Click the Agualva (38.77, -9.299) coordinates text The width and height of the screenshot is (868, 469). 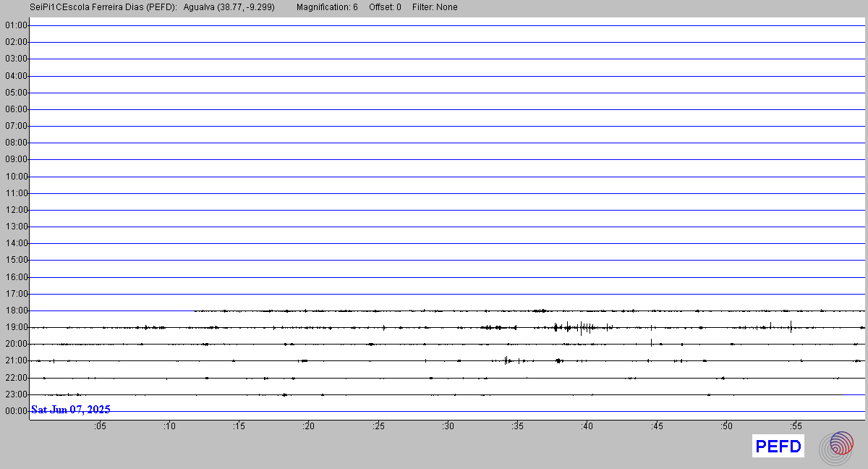pos(229,7)
